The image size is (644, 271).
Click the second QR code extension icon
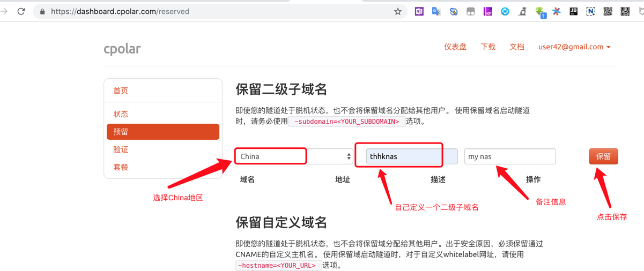625,11
